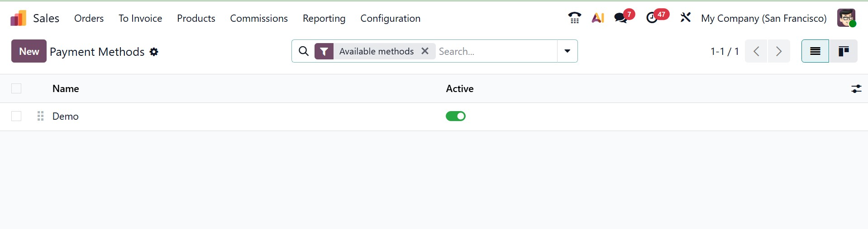
Task: Click the AI assistant icon
Action: pyautogui.click(x=598, y=18)
